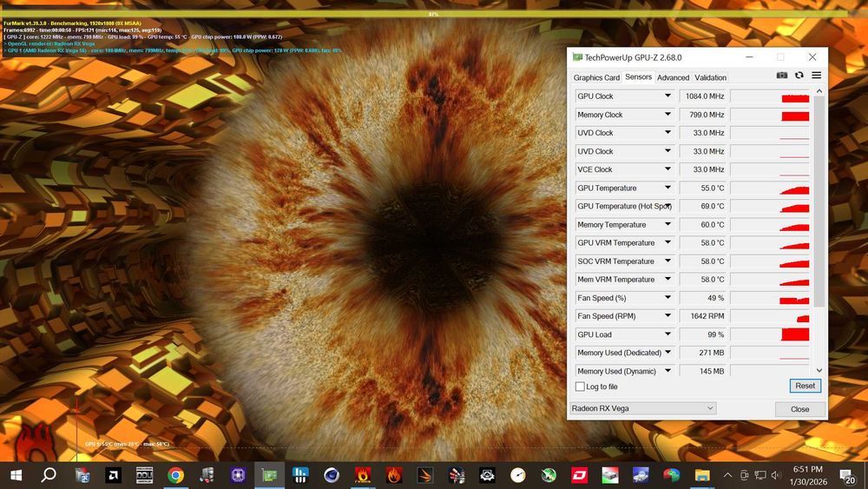Viewport: 868px width, 489px height.
Task: Click the Reset button
Action: point(805,386)
